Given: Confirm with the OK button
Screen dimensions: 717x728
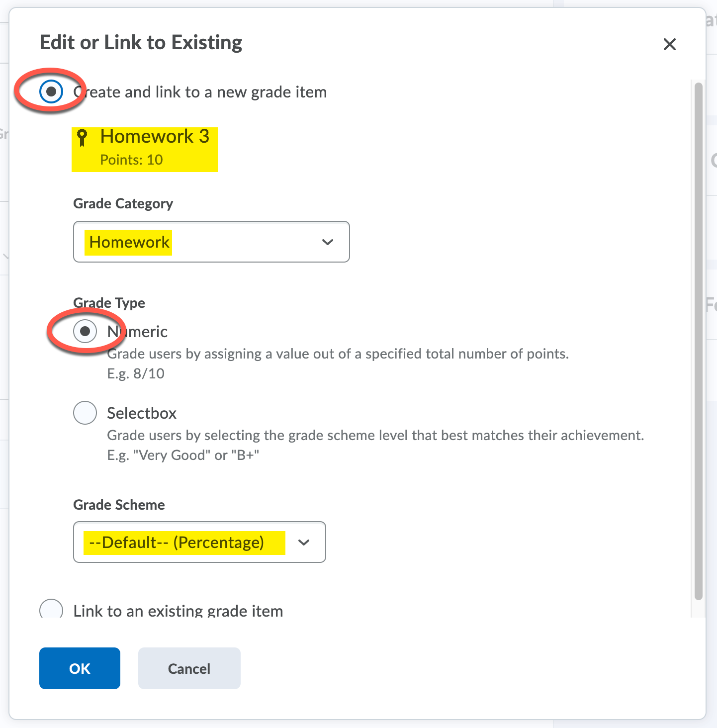Looking at the screenshot, I should pos(80,668).
